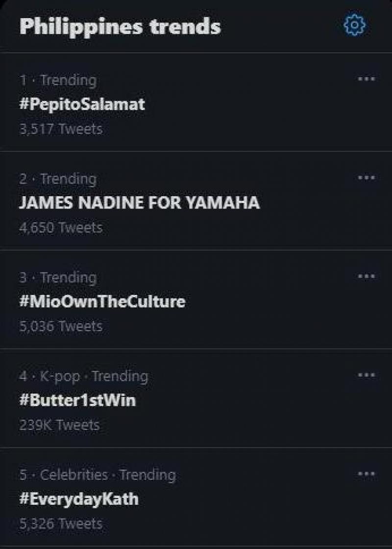Open more options for #MioOwnTheCulture trend

[x=366, y=276]
